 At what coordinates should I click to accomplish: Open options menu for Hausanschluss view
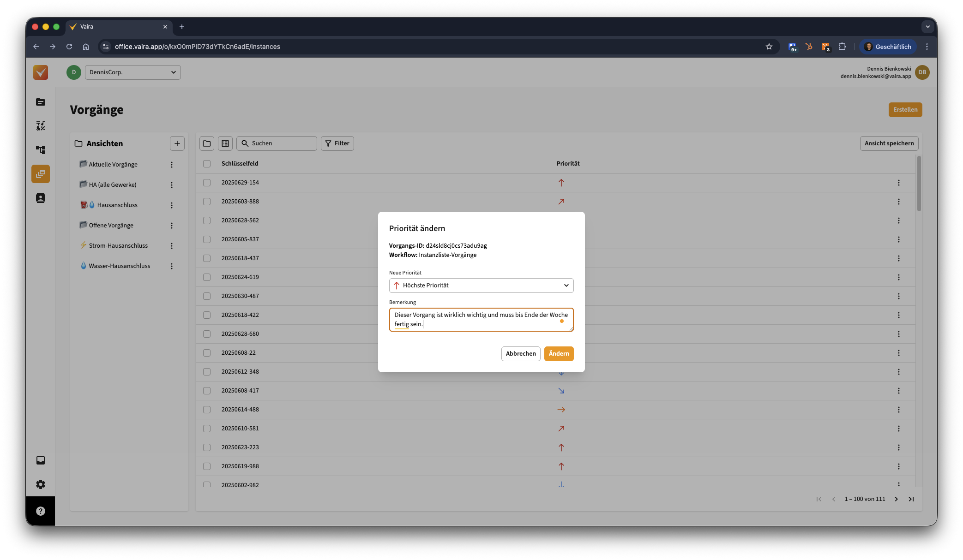(x=172, y=205)
